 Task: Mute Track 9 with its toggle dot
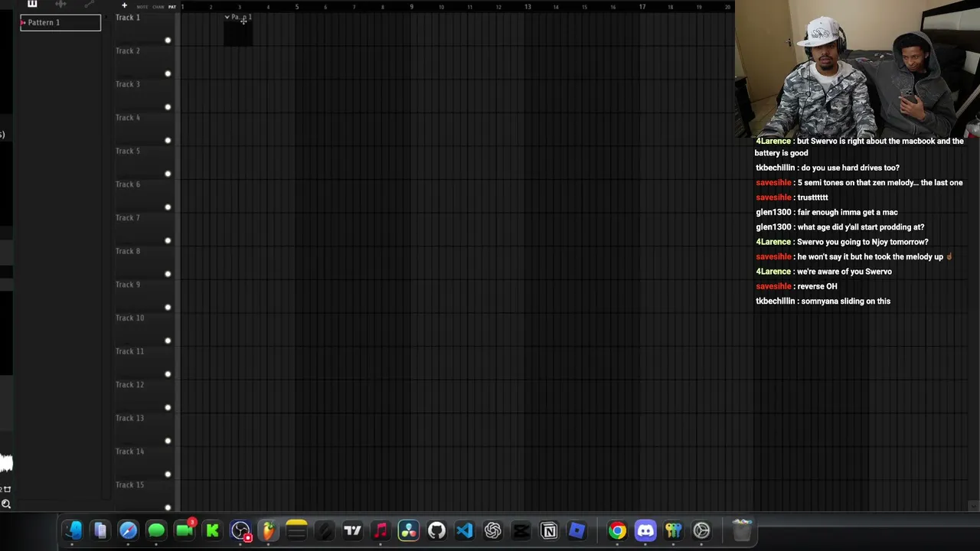coord(168,308)
